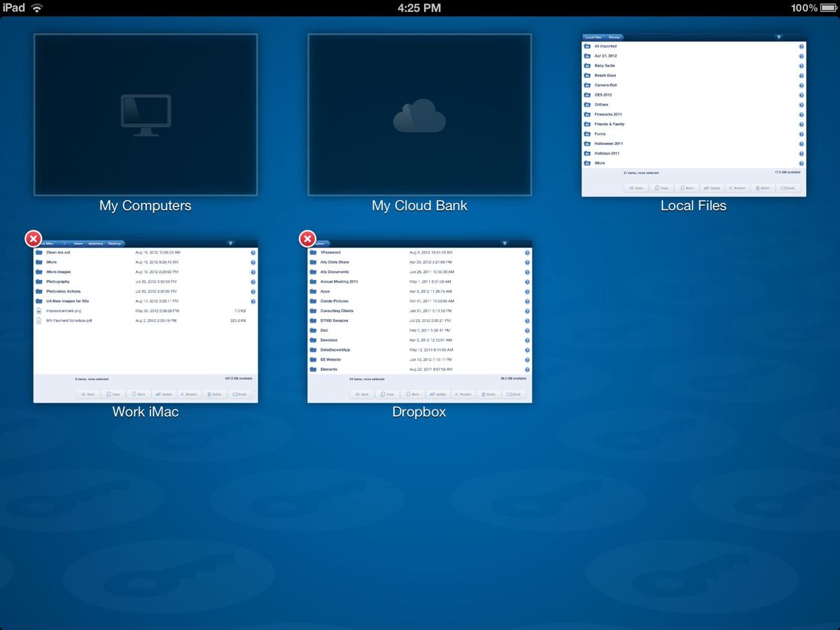840x630 pixels.
Task: Open the My Computers thumbnail
Action: tap(145, 114)
